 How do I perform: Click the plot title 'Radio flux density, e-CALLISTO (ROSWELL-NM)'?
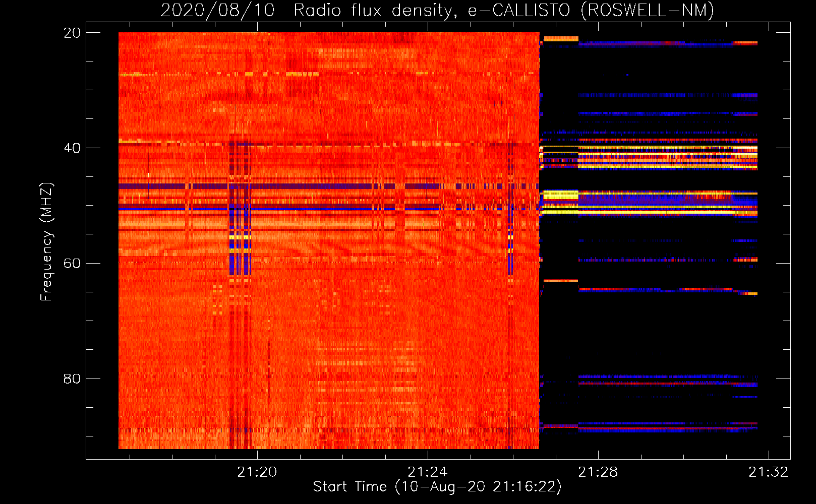coord(504,10)
